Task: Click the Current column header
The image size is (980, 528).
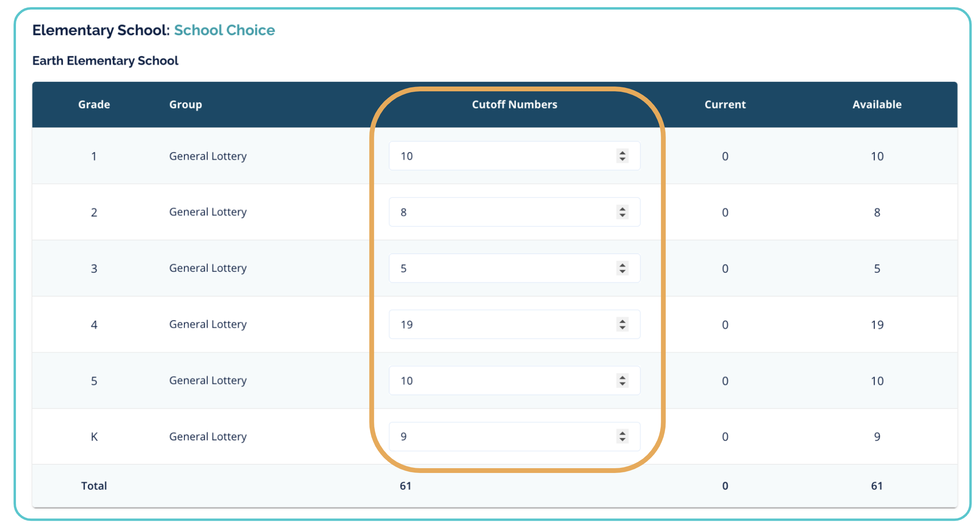Action: (x=725, y=104)
